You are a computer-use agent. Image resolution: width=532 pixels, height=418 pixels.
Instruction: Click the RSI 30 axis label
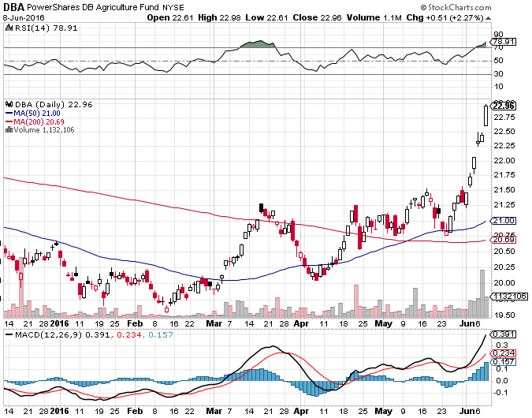pyautogui.click(x=498, y=74)
